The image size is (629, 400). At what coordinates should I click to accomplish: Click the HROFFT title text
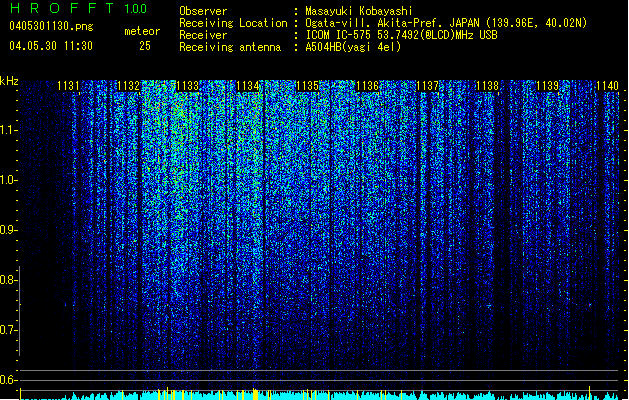62,8
